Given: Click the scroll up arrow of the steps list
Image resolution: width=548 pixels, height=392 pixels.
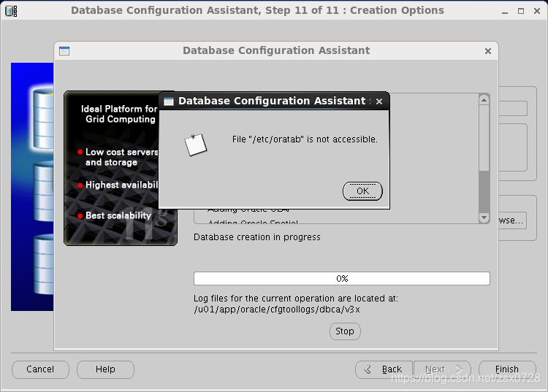Looking at the screenshot, I should click(484, 100).
